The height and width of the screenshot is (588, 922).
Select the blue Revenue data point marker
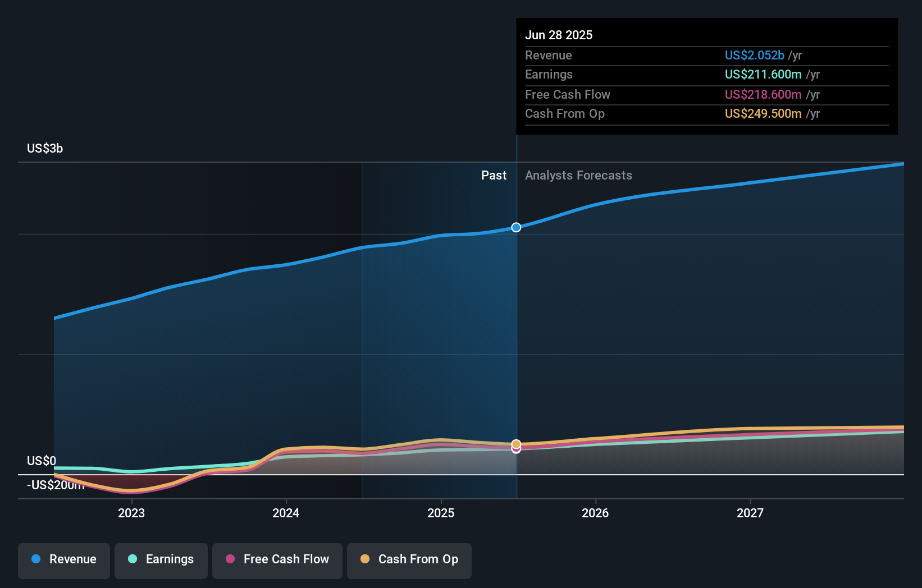[x=516, y=227]
